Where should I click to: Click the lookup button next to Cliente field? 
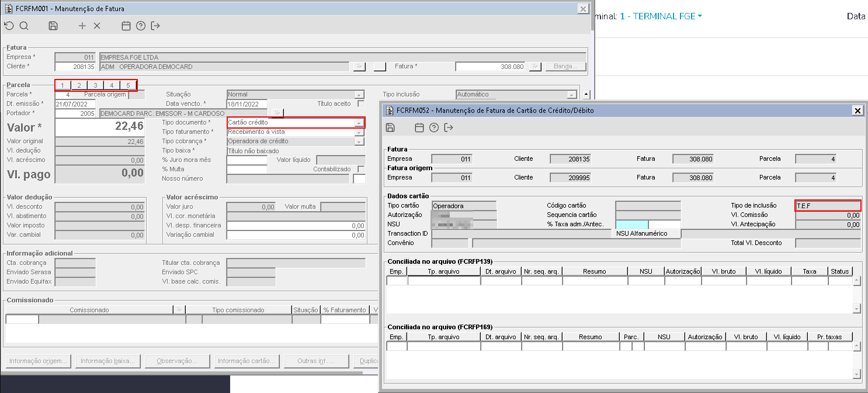(359, 67)
